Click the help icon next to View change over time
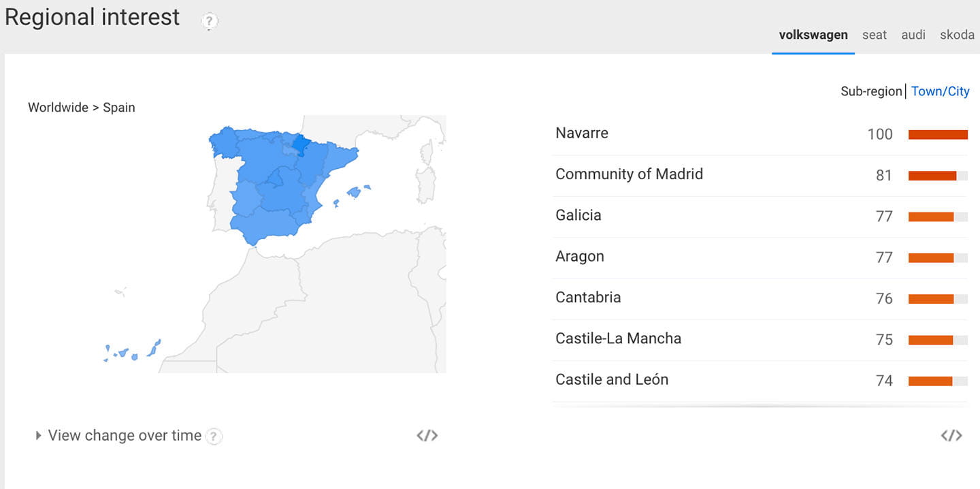 coord(214,437)
